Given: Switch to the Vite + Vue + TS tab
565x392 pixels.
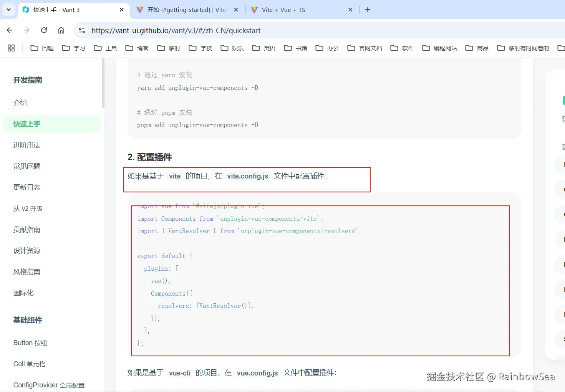Looking at the screenshot, I should pyautogui.click(x=302, y=10).
